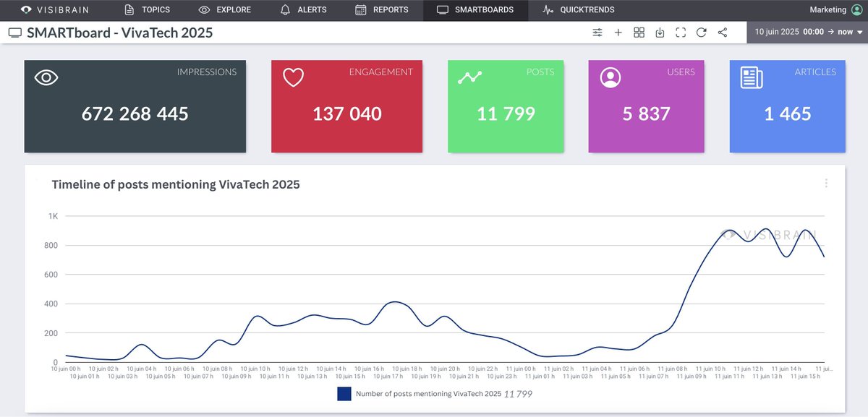Image resolution: width=868 pixels, height=417 pixels.
Task: Click the USERS card label
Action: click(681, 72)
